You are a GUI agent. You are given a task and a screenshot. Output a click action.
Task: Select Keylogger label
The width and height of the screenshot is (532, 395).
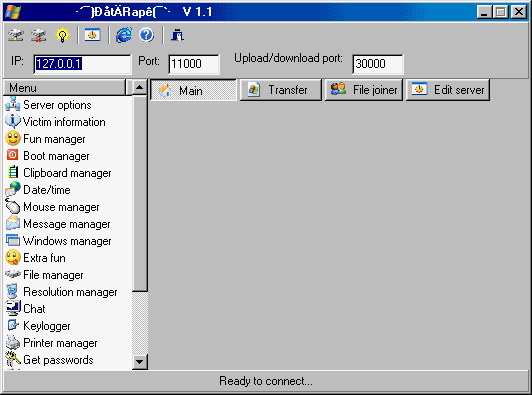point(47,326)
